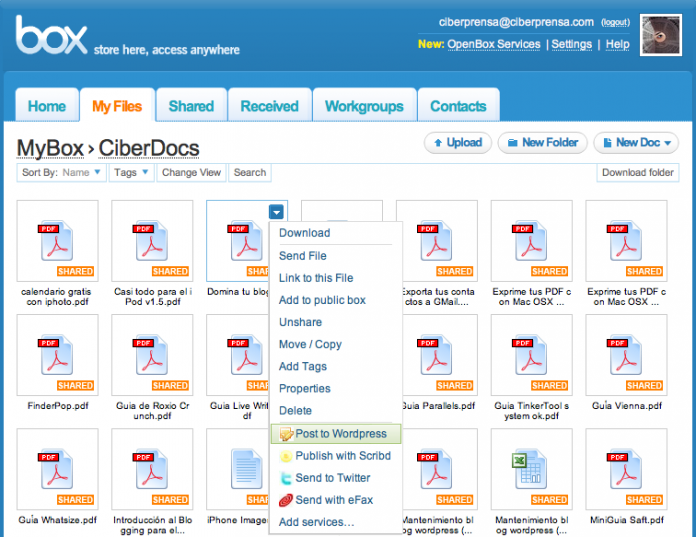The height and width of the screenshot is (537, 696).
Task: Click the OpenBox Services link
Action: 493,44
